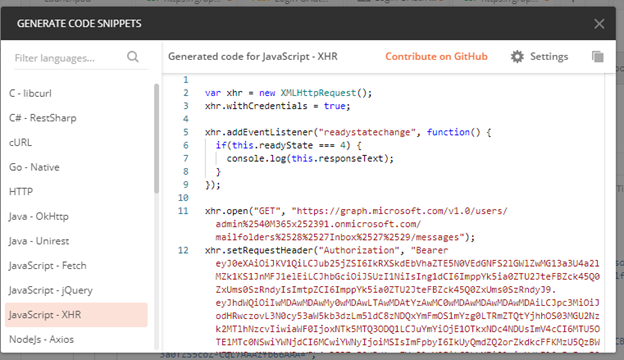
Task: Close the Generate Code Snippets dialog
Action: click(x=599, y=24)
